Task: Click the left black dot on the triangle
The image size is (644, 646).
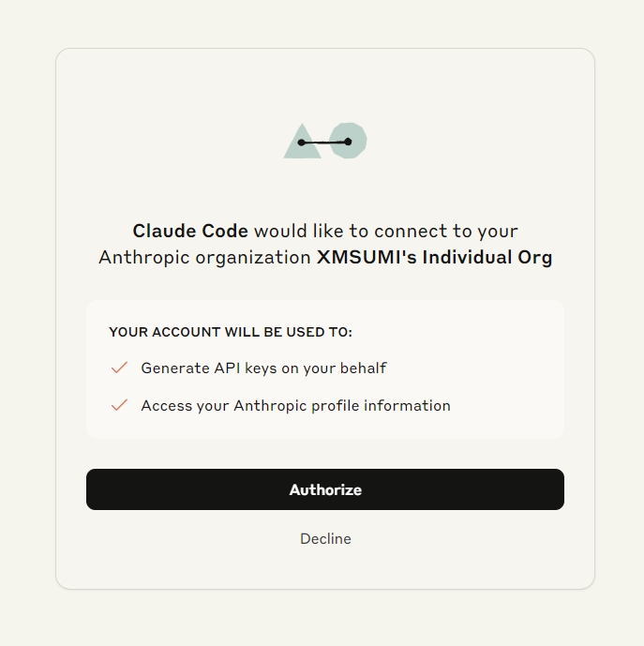Action: [x=301, y=143]
